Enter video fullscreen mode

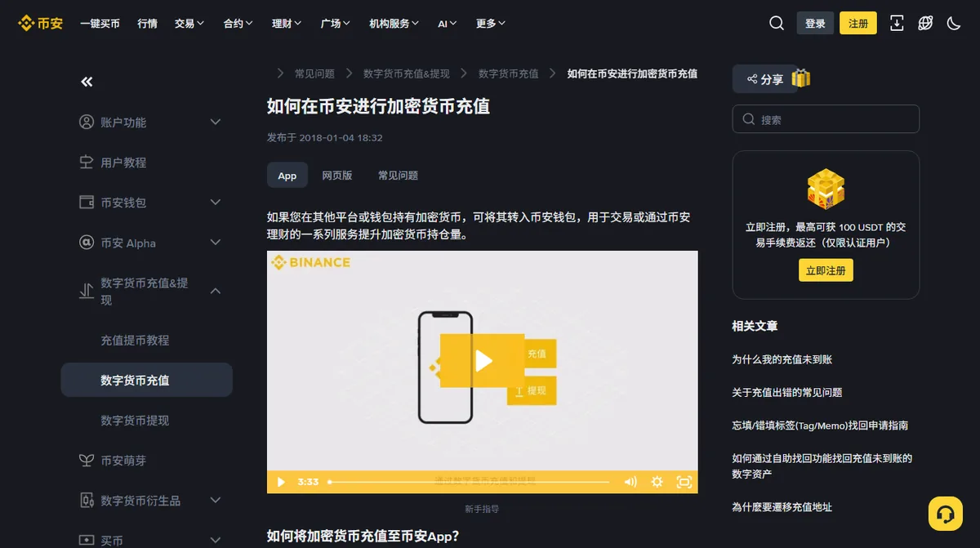tap(684, 482)
